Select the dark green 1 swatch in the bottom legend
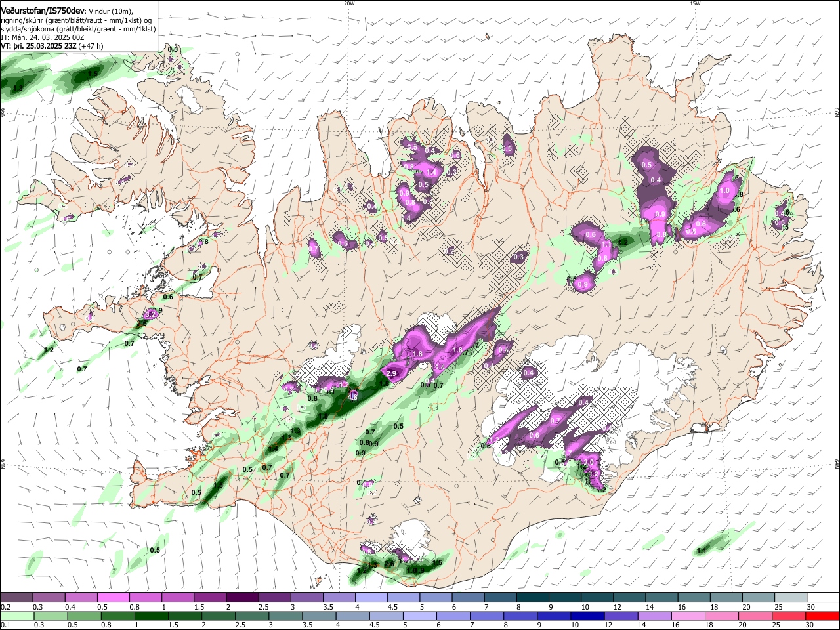This screenshot has height=630, width=840. point(151,616)
